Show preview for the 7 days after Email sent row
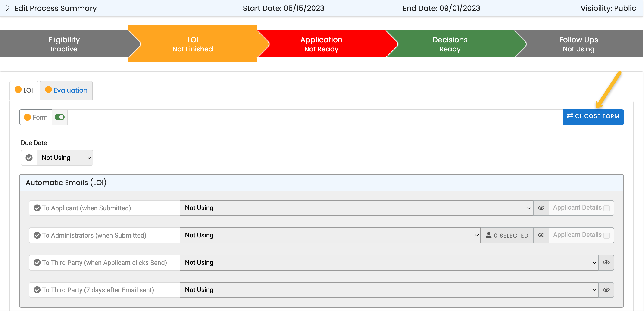The image size is (644, 311). 606,290
